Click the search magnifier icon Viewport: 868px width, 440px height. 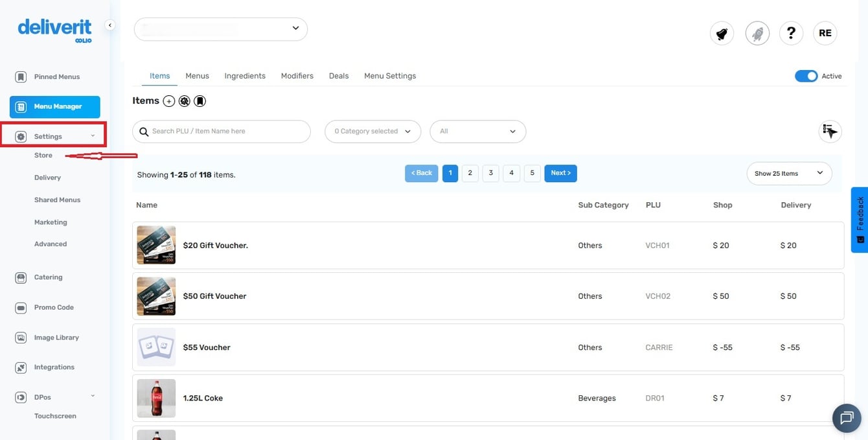[144, 132]
